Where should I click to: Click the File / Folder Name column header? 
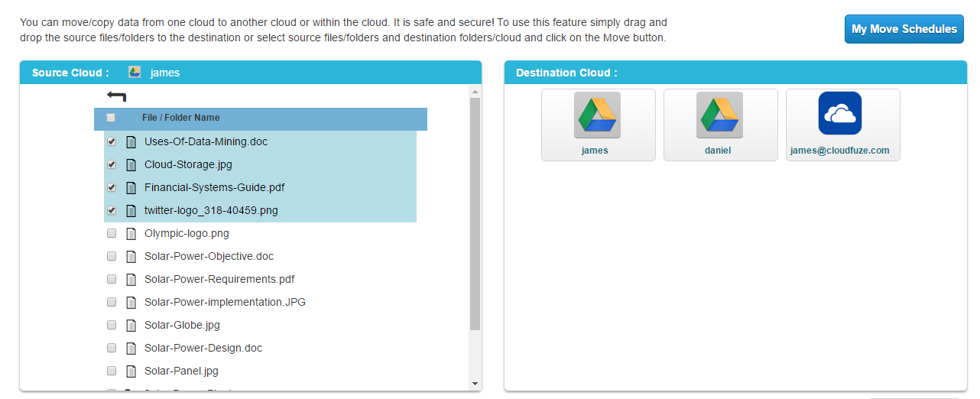pos(181,118)
